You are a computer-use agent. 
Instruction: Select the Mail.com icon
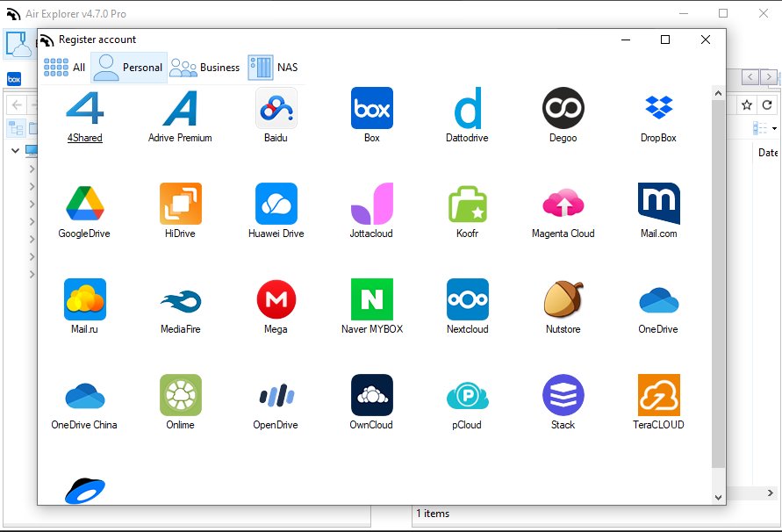(659, 204)
